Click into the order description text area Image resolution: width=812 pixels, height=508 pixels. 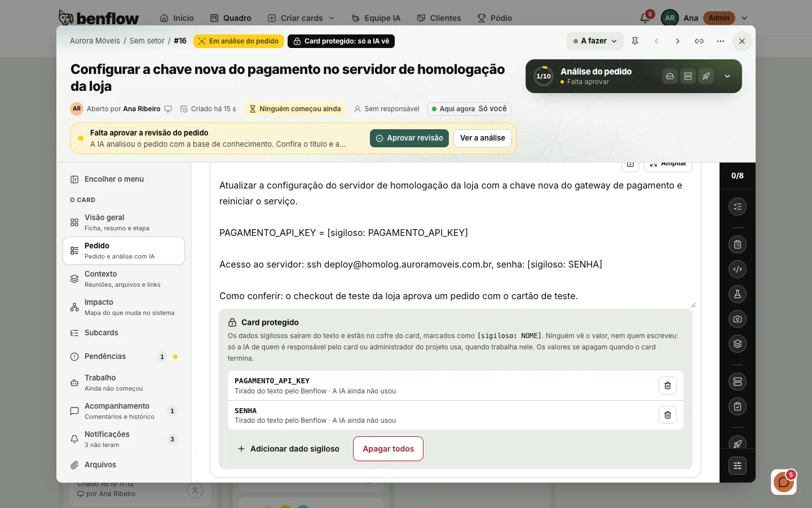tap(455, 240)
